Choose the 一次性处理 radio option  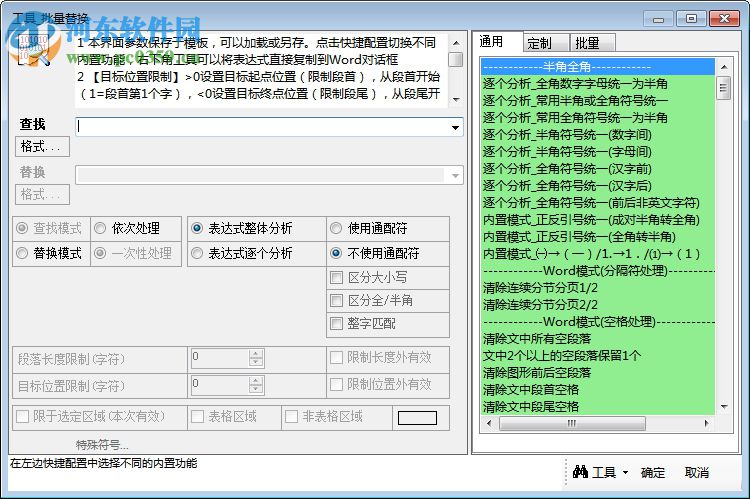(100, 253)
